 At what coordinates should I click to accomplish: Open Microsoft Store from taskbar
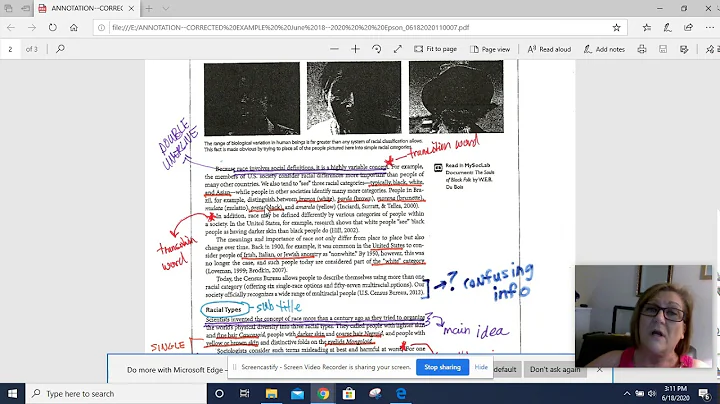click(x=349, y=393)
